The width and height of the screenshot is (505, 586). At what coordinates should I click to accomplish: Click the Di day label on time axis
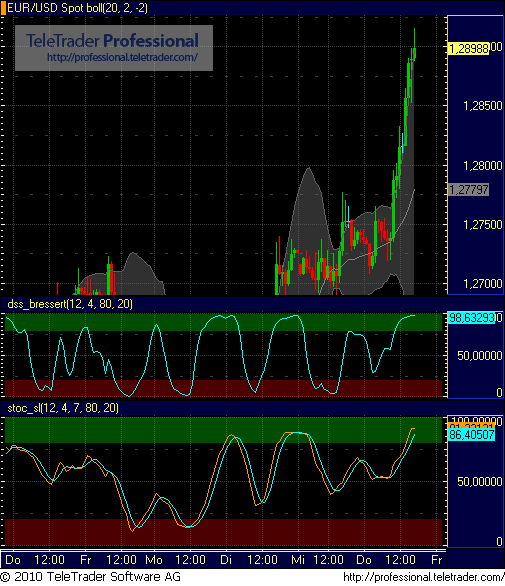(x=226, y=560)
